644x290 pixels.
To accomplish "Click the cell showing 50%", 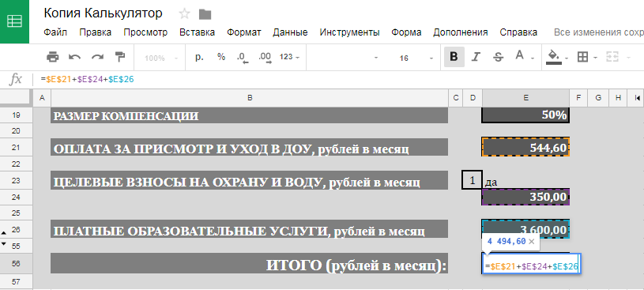I will (525, 115).
